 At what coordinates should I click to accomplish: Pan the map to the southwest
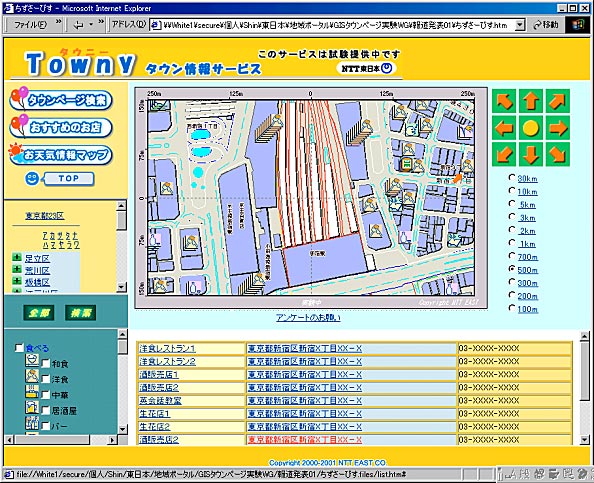[504, 155]
